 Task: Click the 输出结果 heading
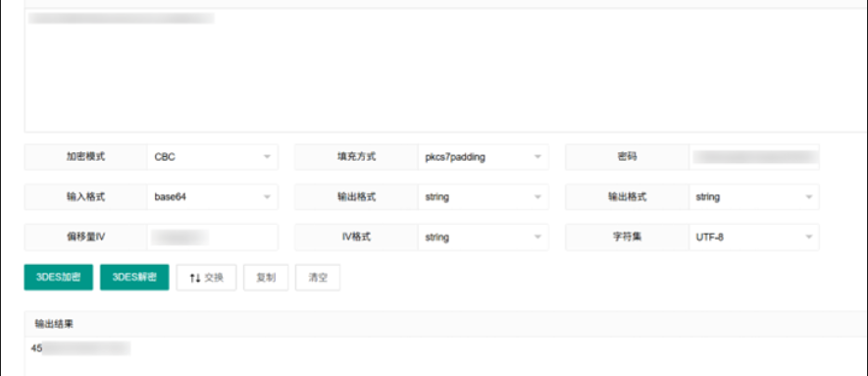[54, 324]
